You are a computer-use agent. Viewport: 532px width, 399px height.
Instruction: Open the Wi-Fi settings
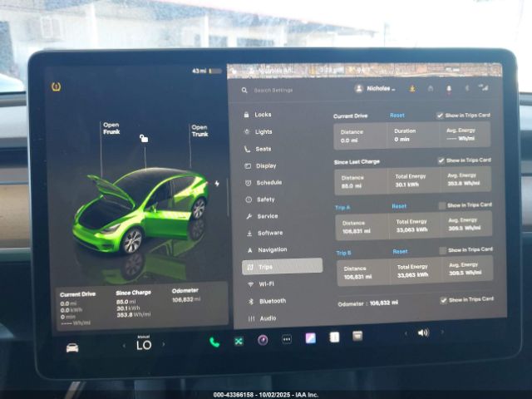(260, 284)
